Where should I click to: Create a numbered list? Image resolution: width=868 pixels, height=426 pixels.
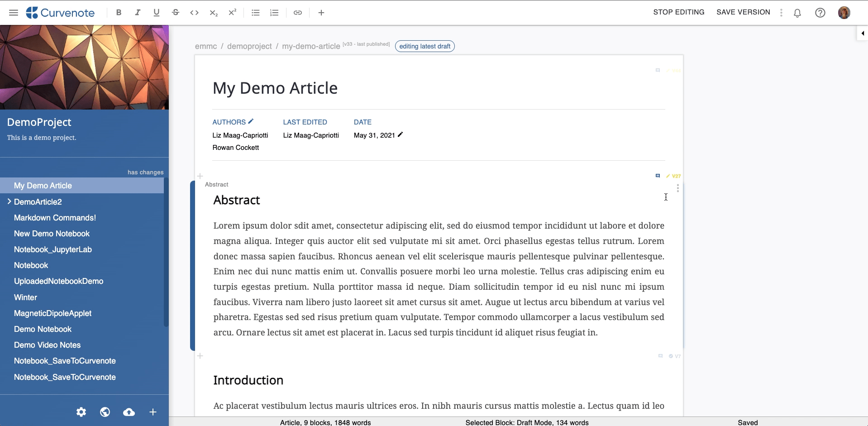point(274,13)
